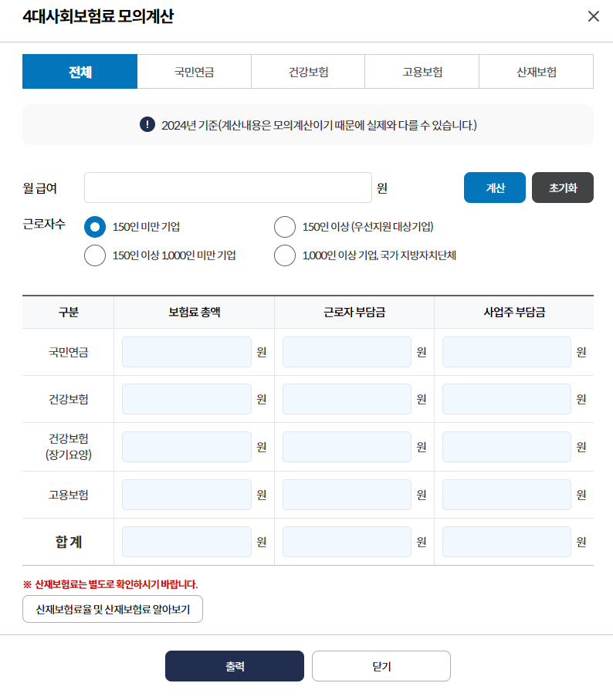Click the 출력 print button
The height and width of the screenshot is (700, 613).
tap(235, 666)
